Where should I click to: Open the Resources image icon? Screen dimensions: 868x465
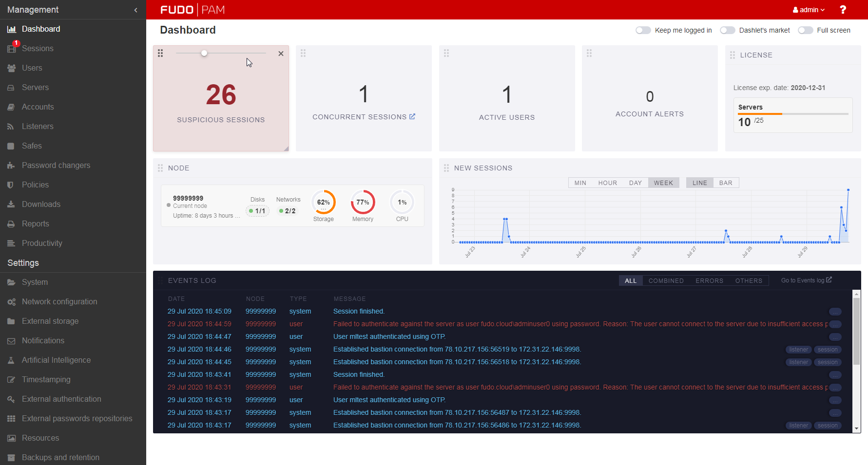(11, 438)
